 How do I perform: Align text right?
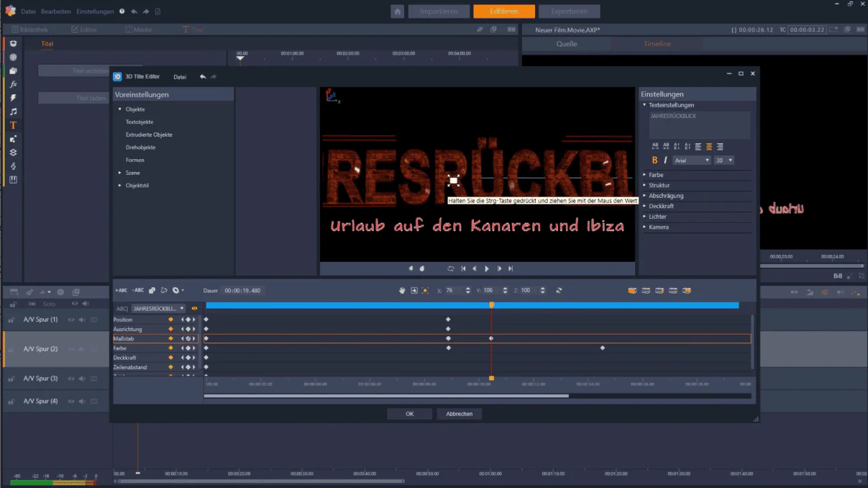click(x=720, y=146)
